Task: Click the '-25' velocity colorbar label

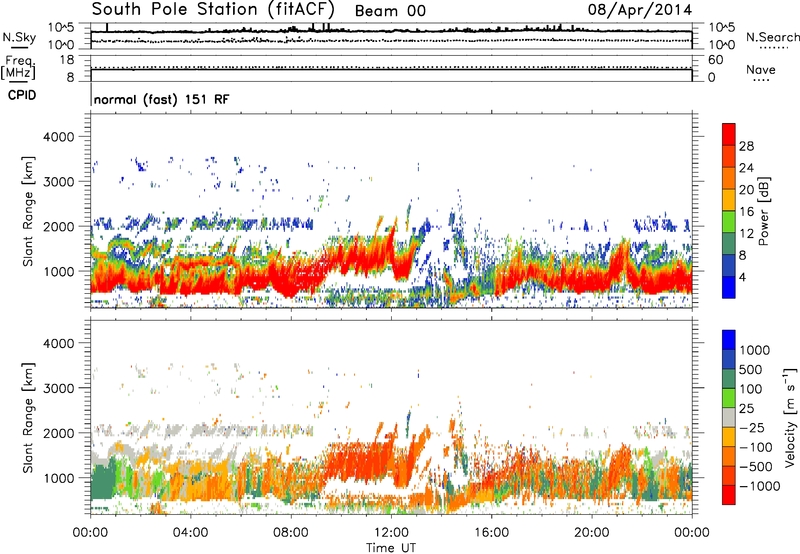Action: pyautogui.click(x=752, y=428)
